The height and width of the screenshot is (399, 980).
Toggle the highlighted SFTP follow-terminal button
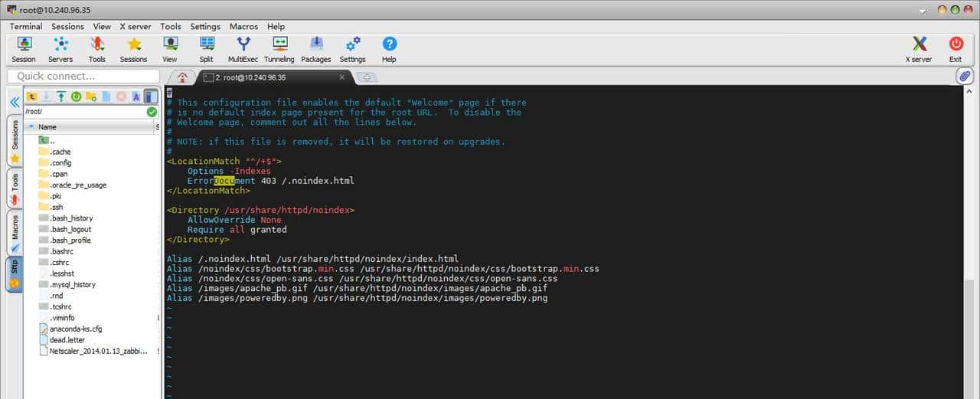coord(151,96)
